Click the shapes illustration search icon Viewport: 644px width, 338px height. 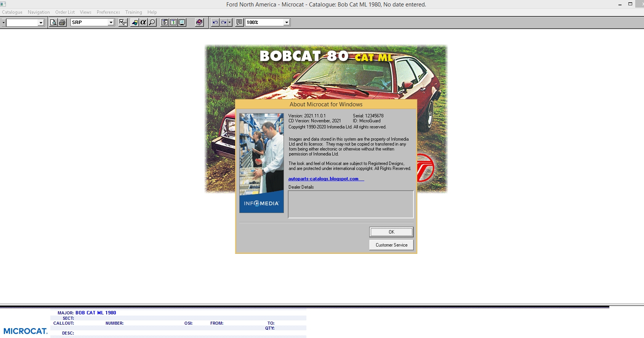pos(135,22)
